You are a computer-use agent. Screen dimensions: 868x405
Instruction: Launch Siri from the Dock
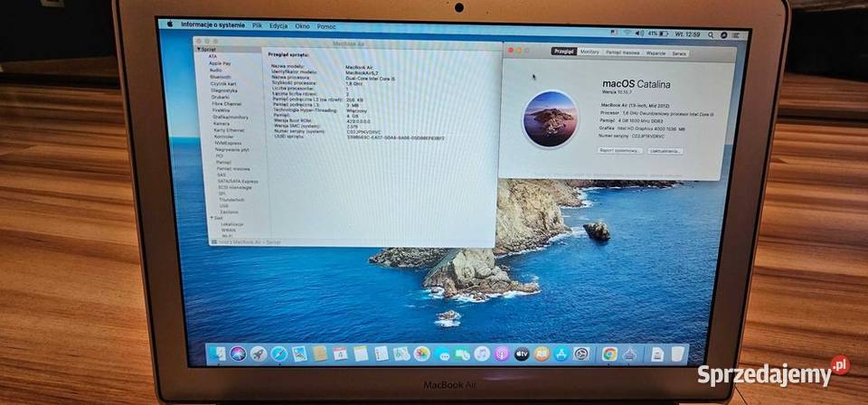tap(238, 353)
